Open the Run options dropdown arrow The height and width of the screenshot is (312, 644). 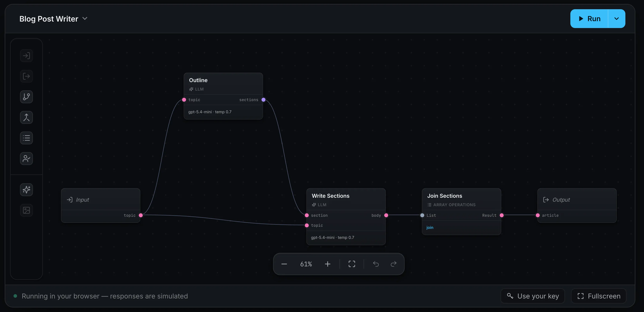617,19
